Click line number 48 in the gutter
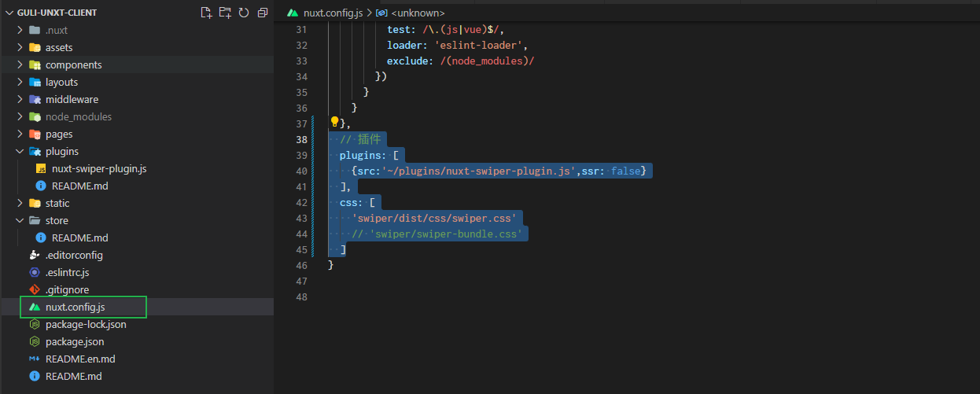The width and height of the screenshot is (980, 394). click(300, 296)
